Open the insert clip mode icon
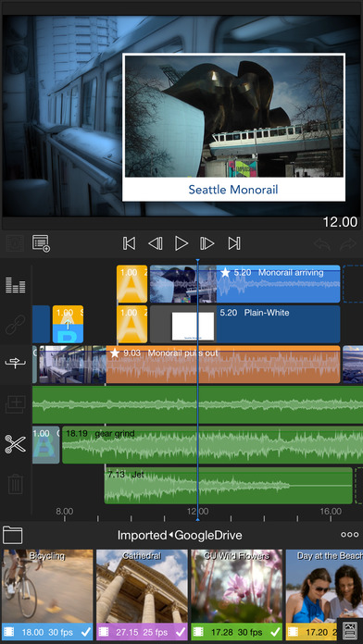 tap(15, 364)
